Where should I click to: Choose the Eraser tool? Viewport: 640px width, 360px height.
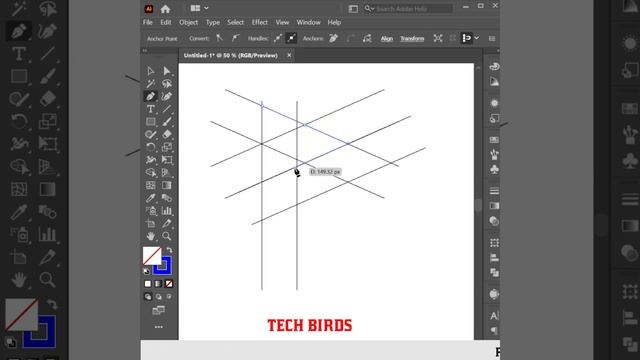point(167,134)
